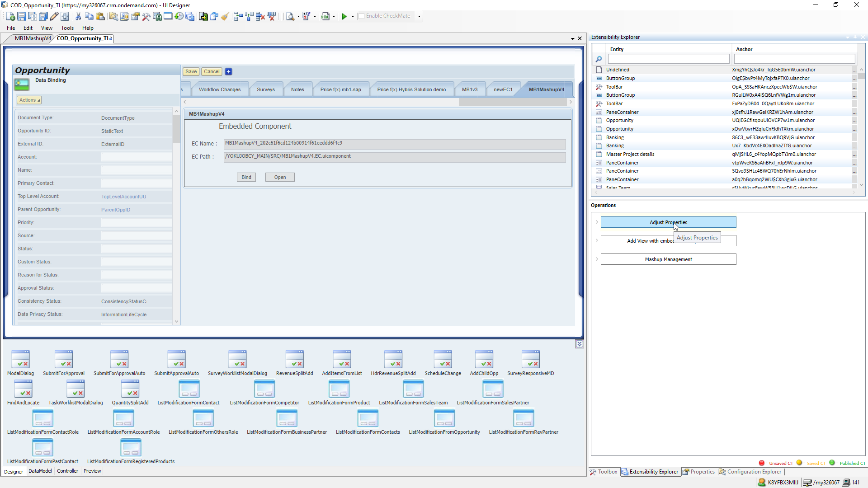
Task: Click the Entity filter input field
Action: [668, 59]
